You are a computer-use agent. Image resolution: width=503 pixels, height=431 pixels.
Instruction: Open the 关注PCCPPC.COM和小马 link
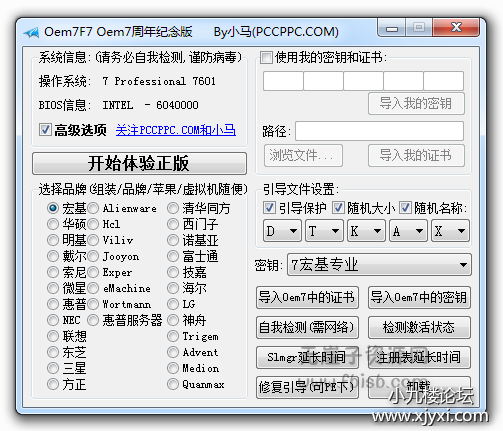click(x=176, y=130)
